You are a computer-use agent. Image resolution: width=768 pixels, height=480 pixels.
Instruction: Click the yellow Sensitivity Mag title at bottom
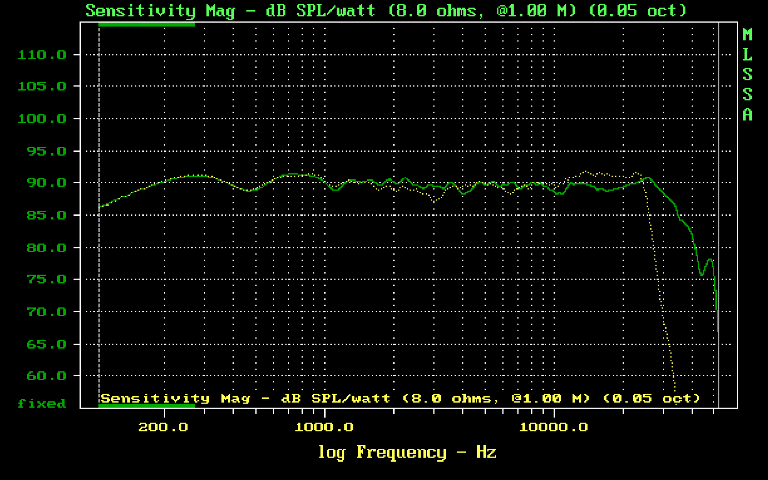[400, 398]
